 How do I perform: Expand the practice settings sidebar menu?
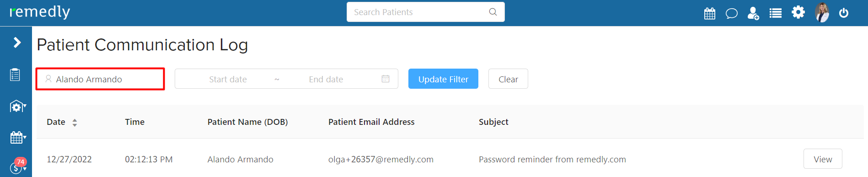18,107
